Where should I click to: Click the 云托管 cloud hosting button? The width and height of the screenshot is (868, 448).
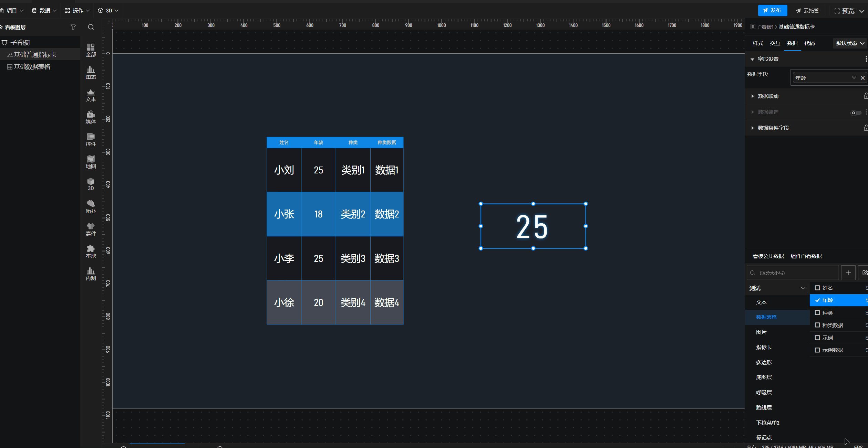coord(807,11)
